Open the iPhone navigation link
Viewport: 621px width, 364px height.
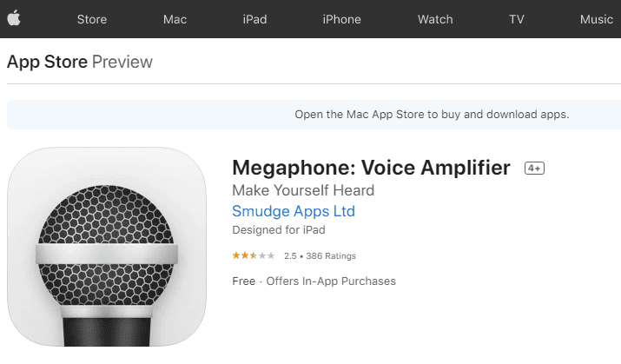[x=342, y=19]
